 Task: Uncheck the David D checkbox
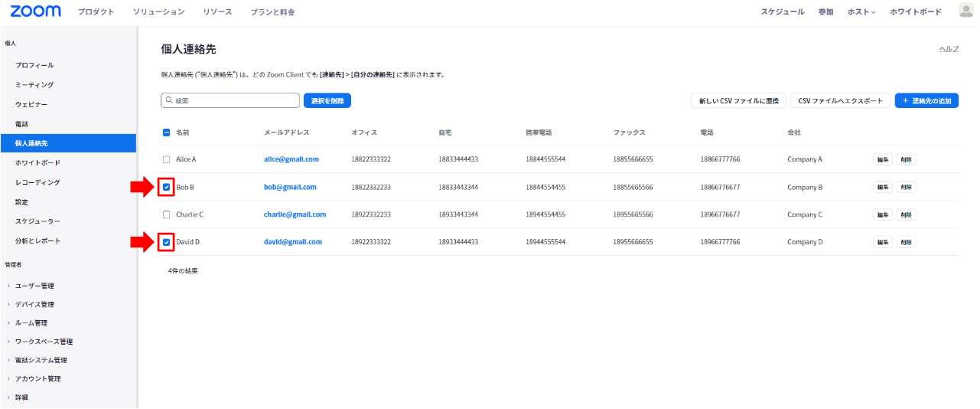click(166, 242)
